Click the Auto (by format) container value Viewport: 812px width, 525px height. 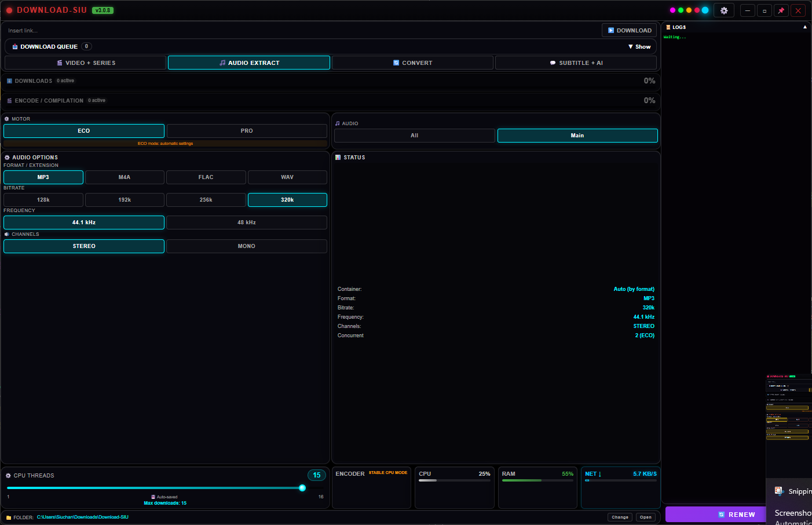pos(634,289)
